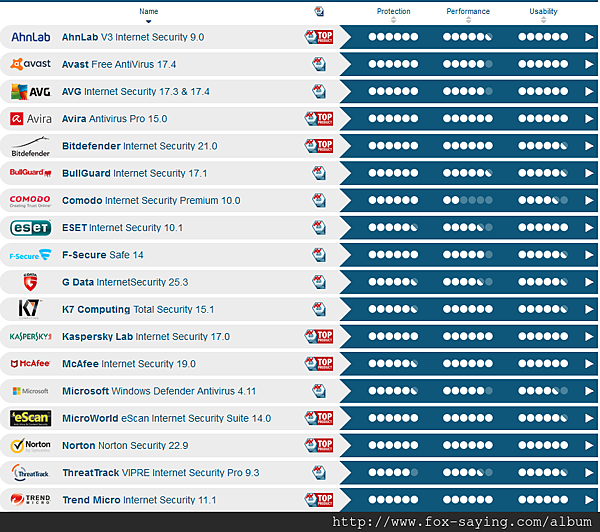The image size is (600, 532).
Task: Click the BullGuard logo
Action: coord(31,173)
